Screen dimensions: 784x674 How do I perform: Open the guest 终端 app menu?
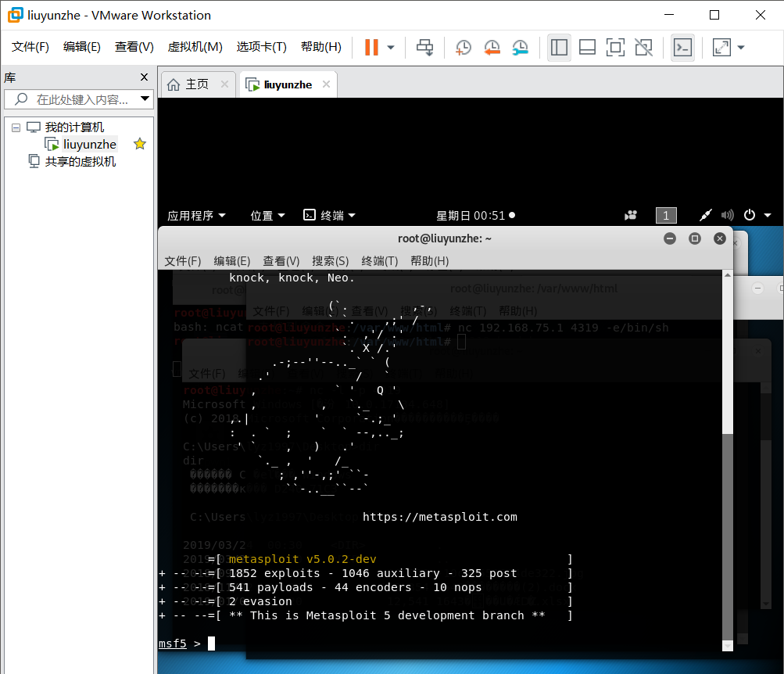point(330,216)
